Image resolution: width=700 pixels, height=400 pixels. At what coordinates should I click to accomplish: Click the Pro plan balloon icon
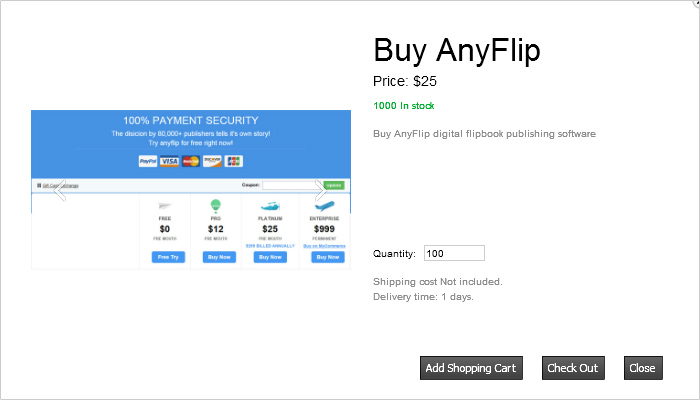click(215, 205)
